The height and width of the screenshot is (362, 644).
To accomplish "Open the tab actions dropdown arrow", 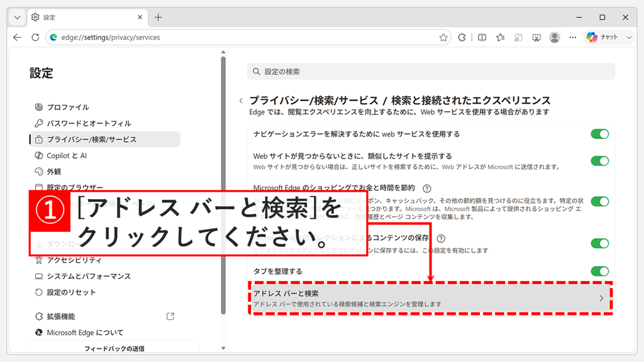I will 17,17.
